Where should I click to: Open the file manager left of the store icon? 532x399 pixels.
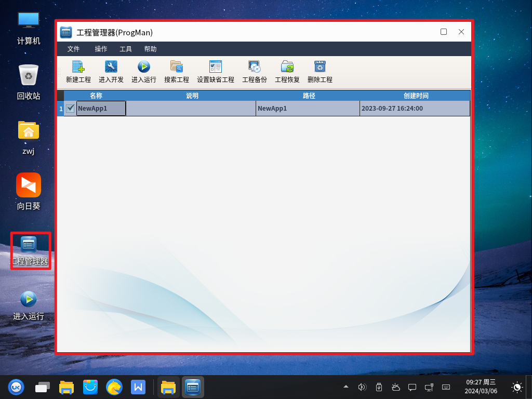(66, 387)
